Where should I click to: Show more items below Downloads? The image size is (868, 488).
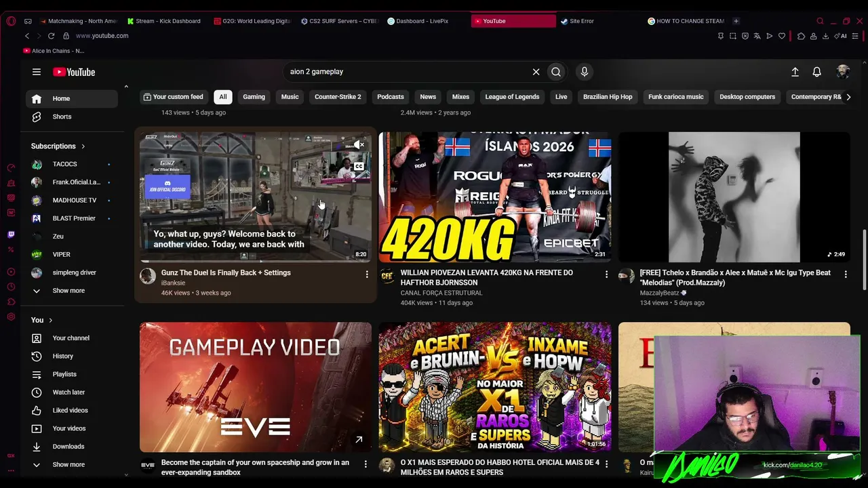pyautogui.click(x=72, y=465)
